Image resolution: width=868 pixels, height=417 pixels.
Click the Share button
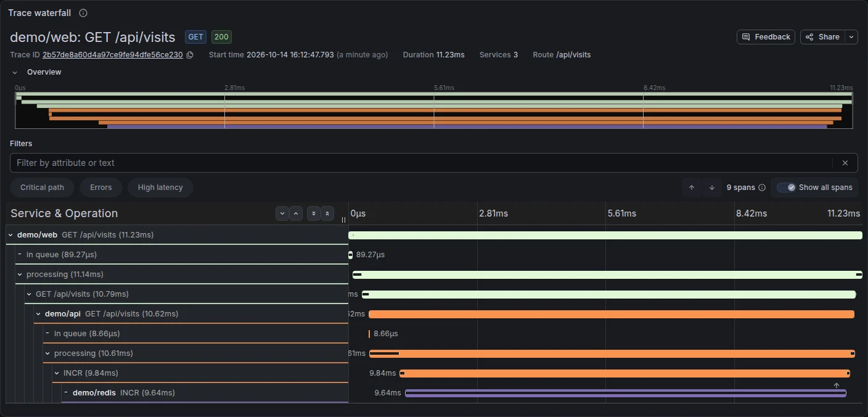pyautogui.click(x=822, y=37)
